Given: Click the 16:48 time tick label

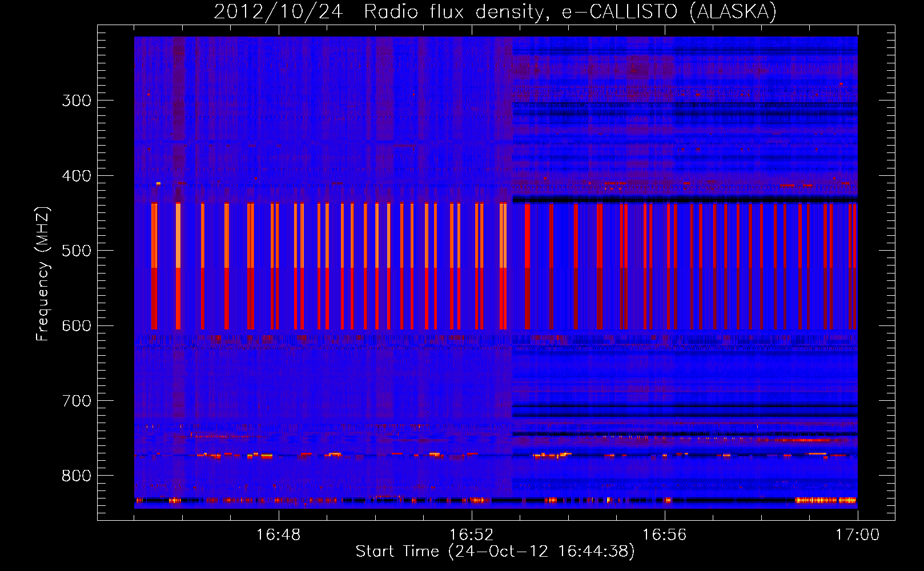Looking at the screenshot, I should pyautogui.click(x=279, y=535).
